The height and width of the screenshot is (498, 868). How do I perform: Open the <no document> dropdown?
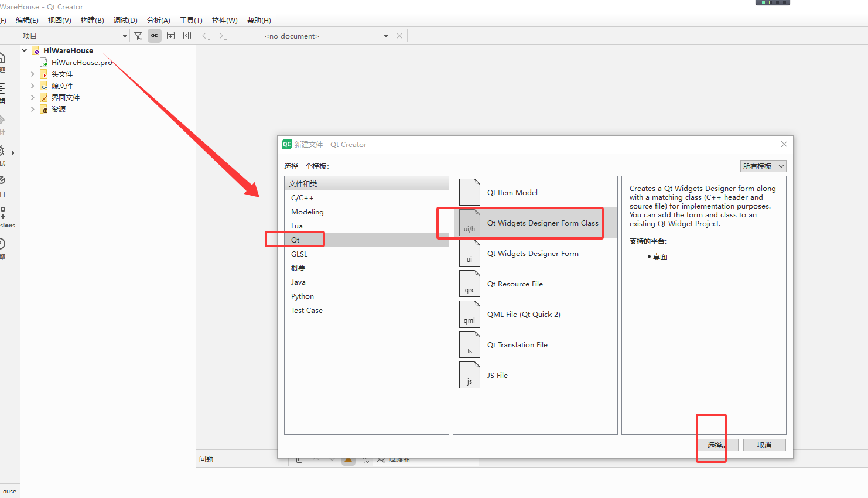[x=326, y=36]
